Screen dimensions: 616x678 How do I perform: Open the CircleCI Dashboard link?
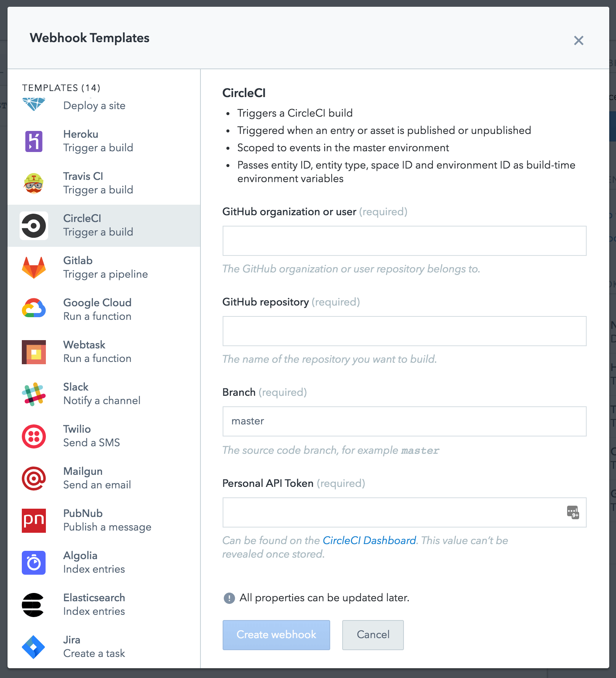(x=369, y=541)
